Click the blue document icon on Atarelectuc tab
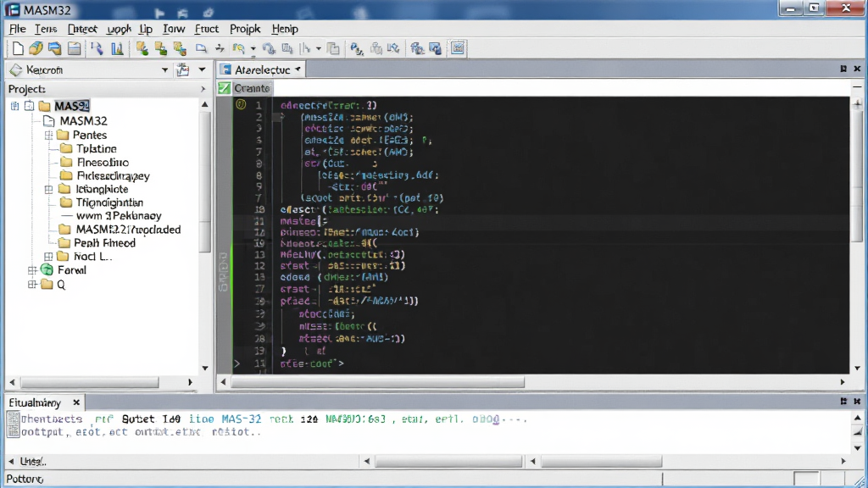Image resolution: width=868 pixels, height=488 pixels. 225,69
